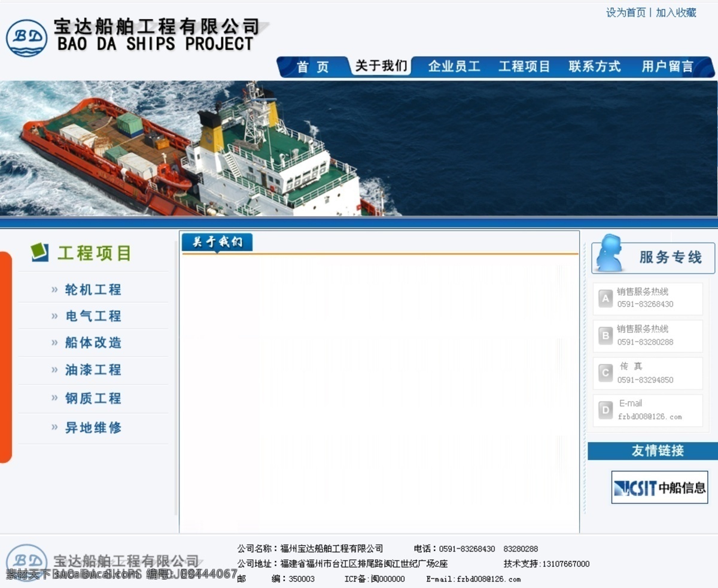Click the footer 技术支持:13107667000 text
Screen dimensions: 718x588
coord(546,563)
